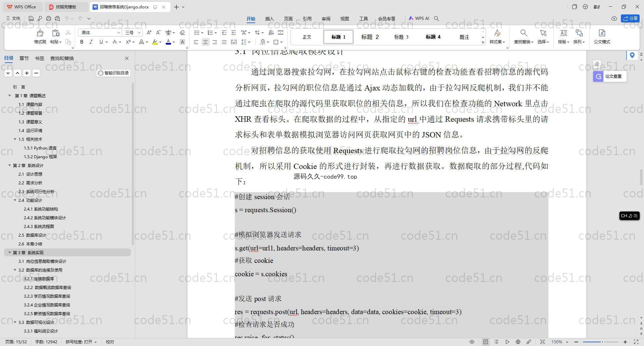Click the Increase Indent icon

(233, 33)
